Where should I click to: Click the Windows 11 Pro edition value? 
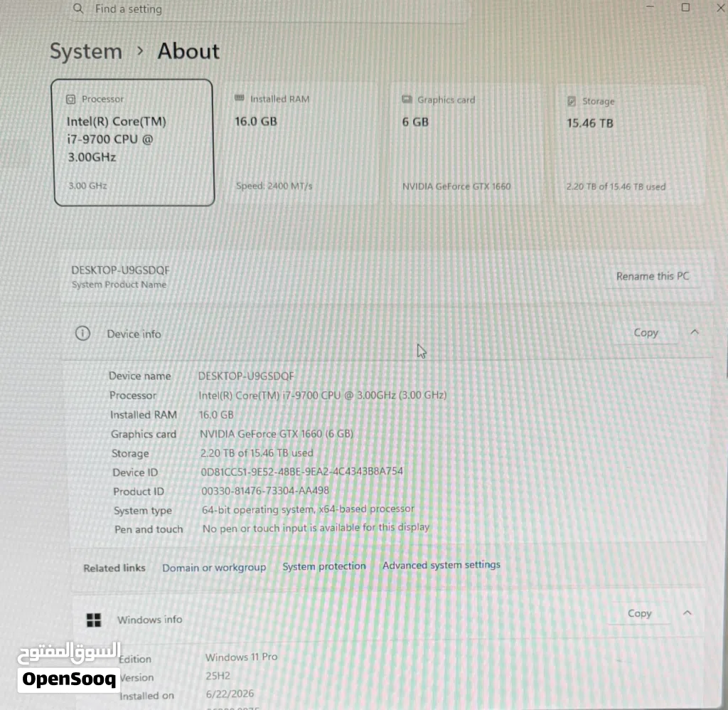[242, 657]
